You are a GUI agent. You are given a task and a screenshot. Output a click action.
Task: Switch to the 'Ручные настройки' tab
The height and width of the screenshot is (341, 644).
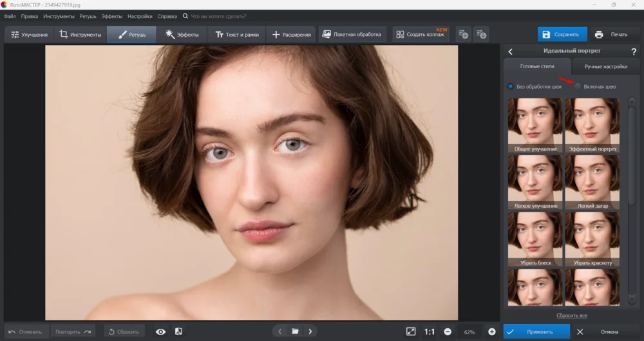click(x=606, y=66)
